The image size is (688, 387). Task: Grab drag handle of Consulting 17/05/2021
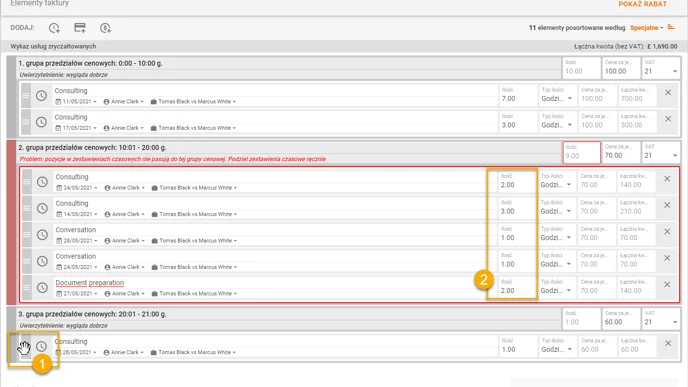click(x=26, y=122)
